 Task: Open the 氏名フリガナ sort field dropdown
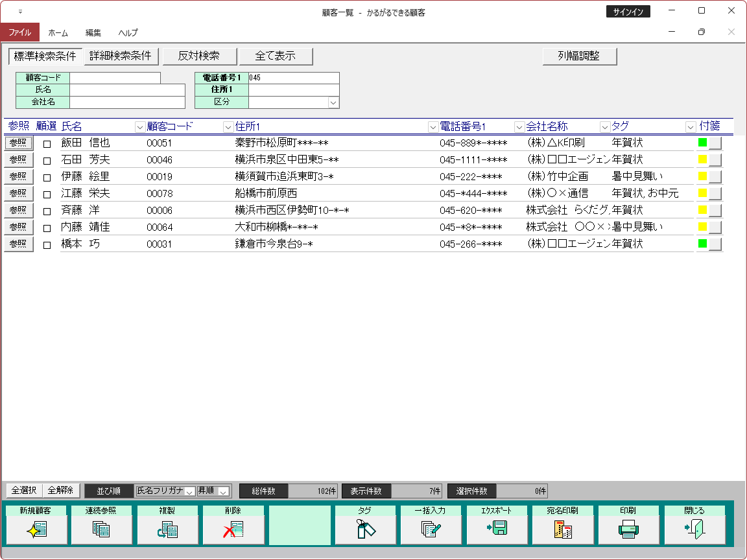pyautogui.click(x=190, y=491)
